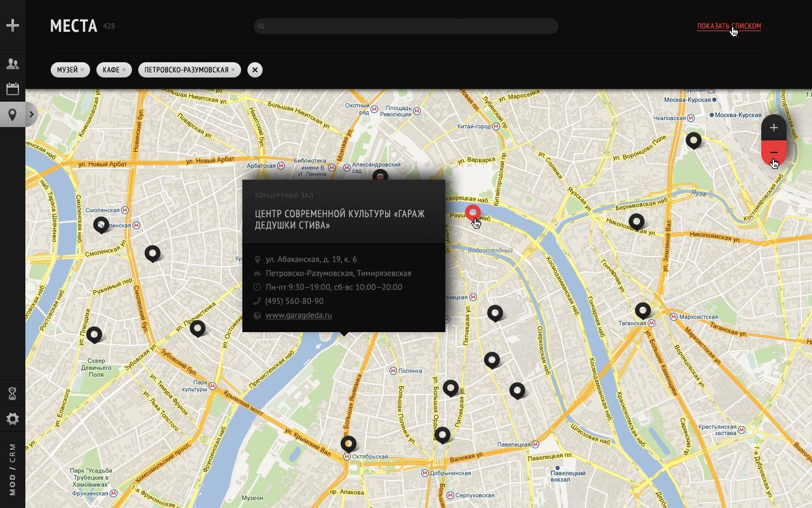Click the Кафе filter tag label
Image resolution: width=812 pixels, height=508 pixels.
(111, 70)
